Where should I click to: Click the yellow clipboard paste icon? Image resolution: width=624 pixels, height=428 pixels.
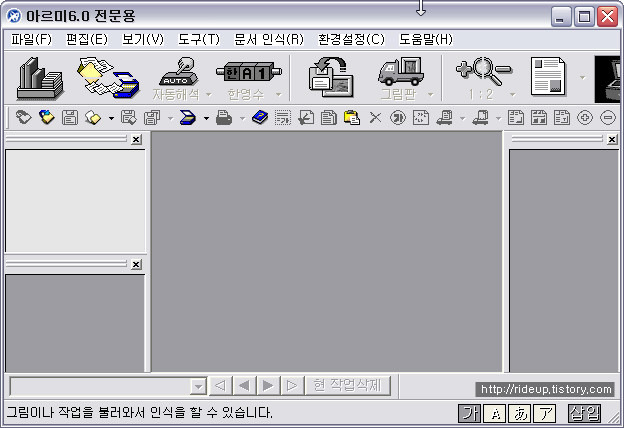pos(352,118)
